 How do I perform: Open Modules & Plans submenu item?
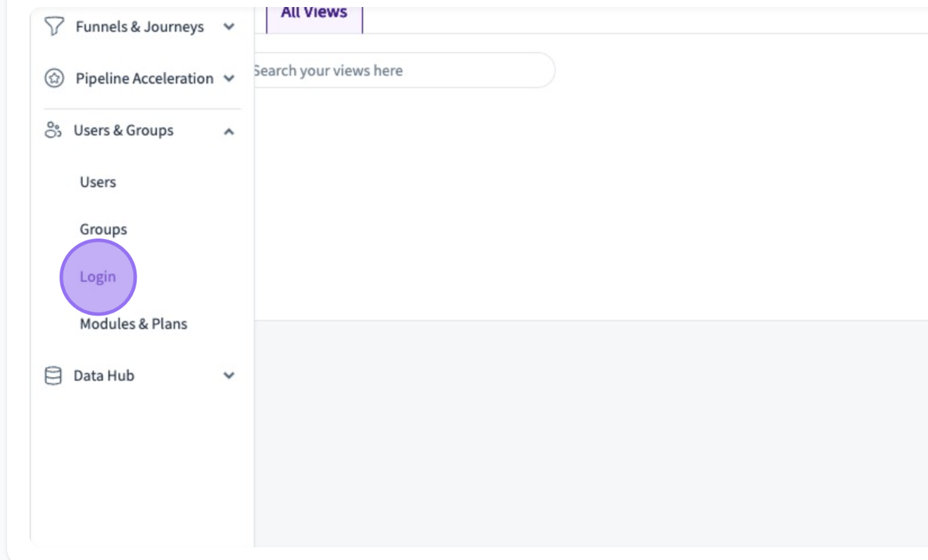134,324
